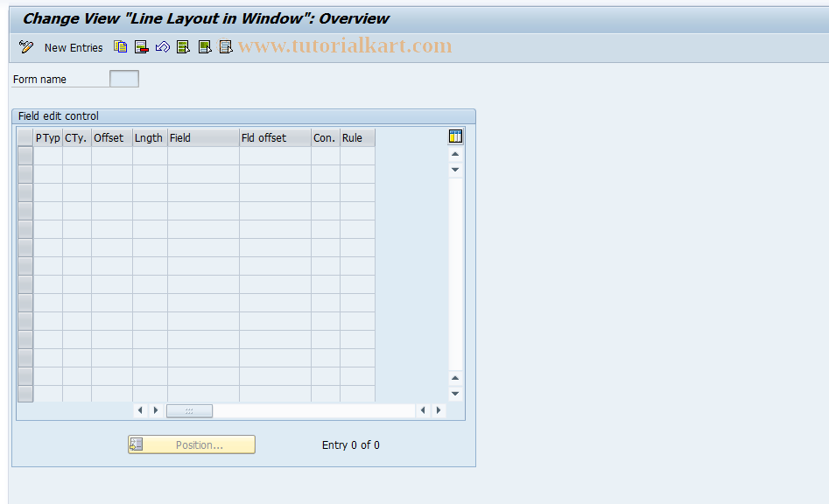Click the PTyp column header
This screenshot has height=504, width=829.
point(48,138)
